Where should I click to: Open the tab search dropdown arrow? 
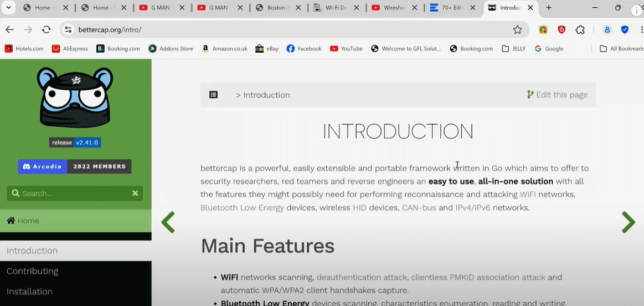(x=8, y=8)
